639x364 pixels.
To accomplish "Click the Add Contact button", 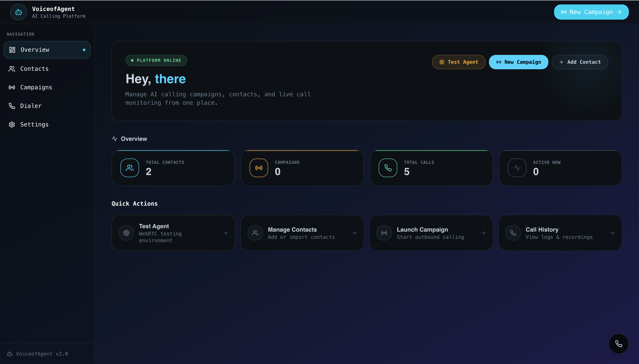I will (x=580, y=62).
